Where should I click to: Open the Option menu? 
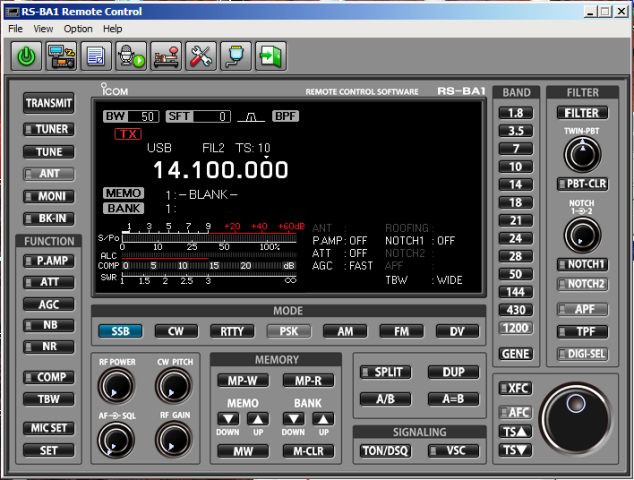[x=78, y=29]
